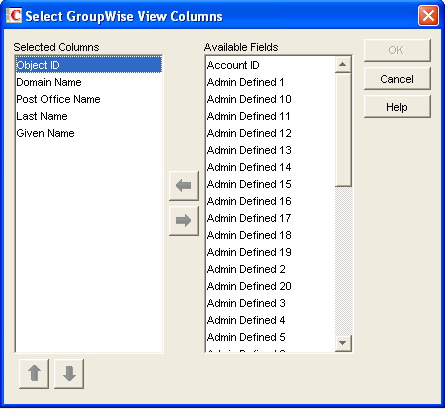Click the move up arrow button
The width and height of the screenshot is (445, 409).
point(34,374)
